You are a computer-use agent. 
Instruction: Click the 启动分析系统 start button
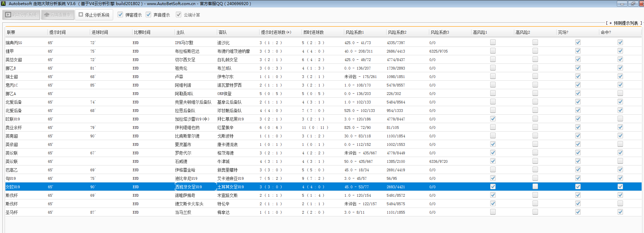click(x=21, y=15)
